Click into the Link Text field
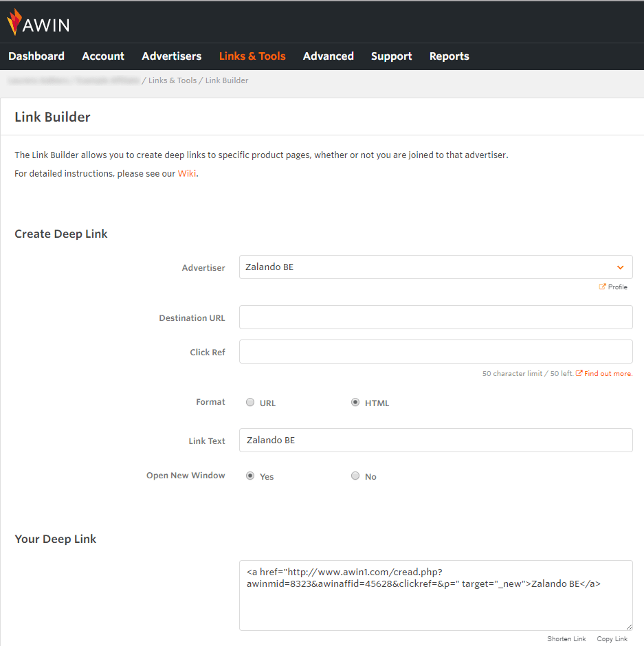 436,440
